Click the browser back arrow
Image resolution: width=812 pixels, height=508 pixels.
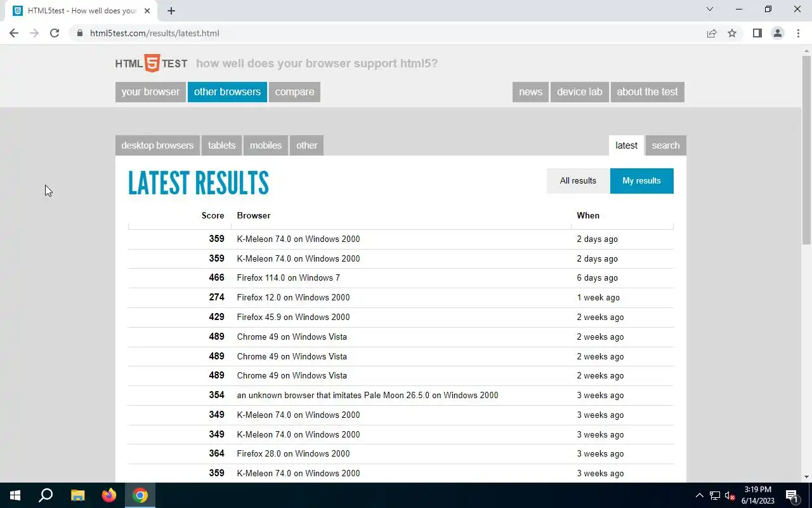pyautogui.click(x=14, y=33)
